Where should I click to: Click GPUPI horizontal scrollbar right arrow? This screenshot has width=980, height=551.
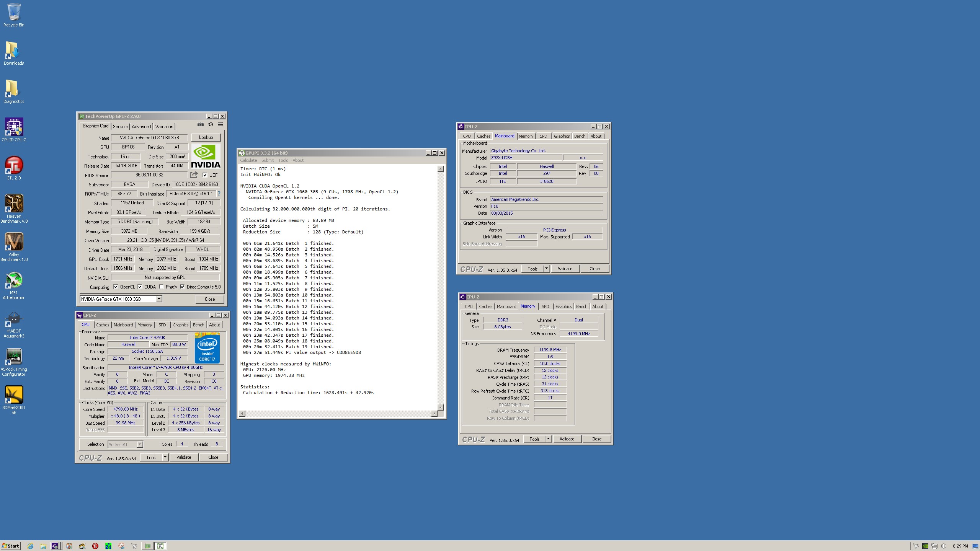click(x=434, y=414)
